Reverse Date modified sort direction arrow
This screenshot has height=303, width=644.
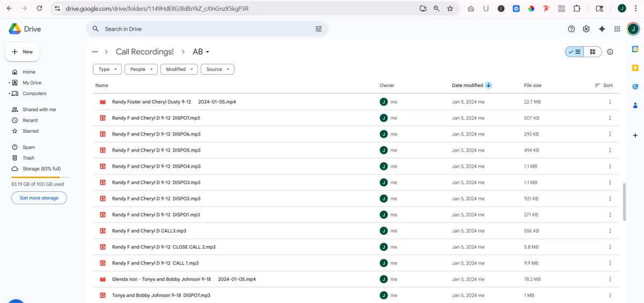point(488,85)
